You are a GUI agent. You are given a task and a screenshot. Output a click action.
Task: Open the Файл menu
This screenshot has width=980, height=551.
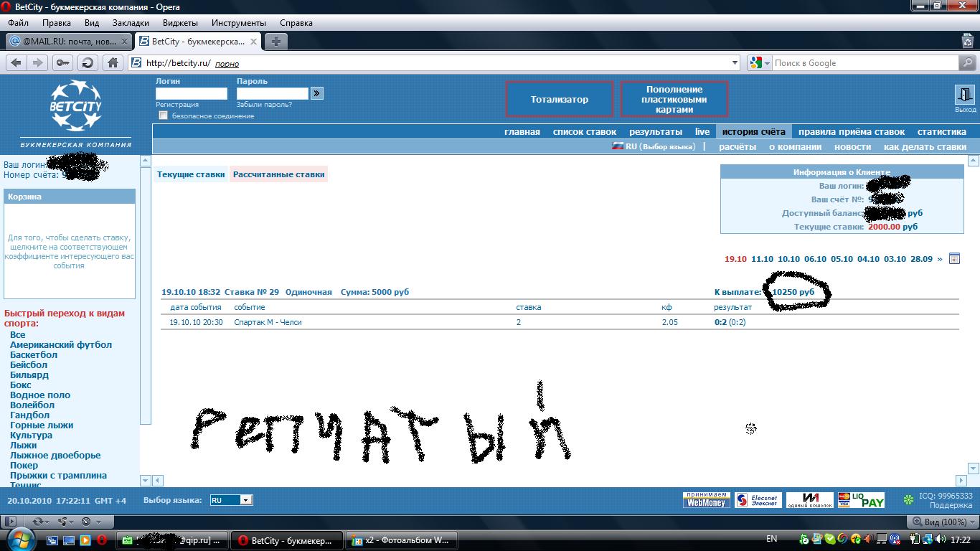[x=18, y=23]
